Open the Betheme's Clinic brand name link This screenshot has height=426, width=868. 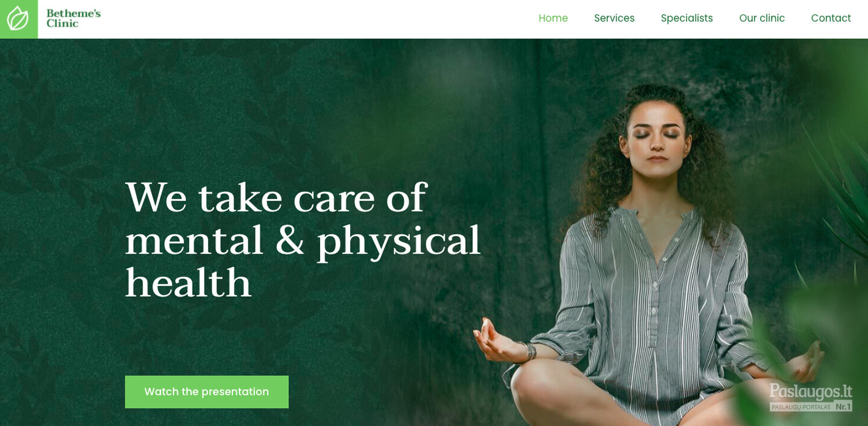click(x=74, y=18)
